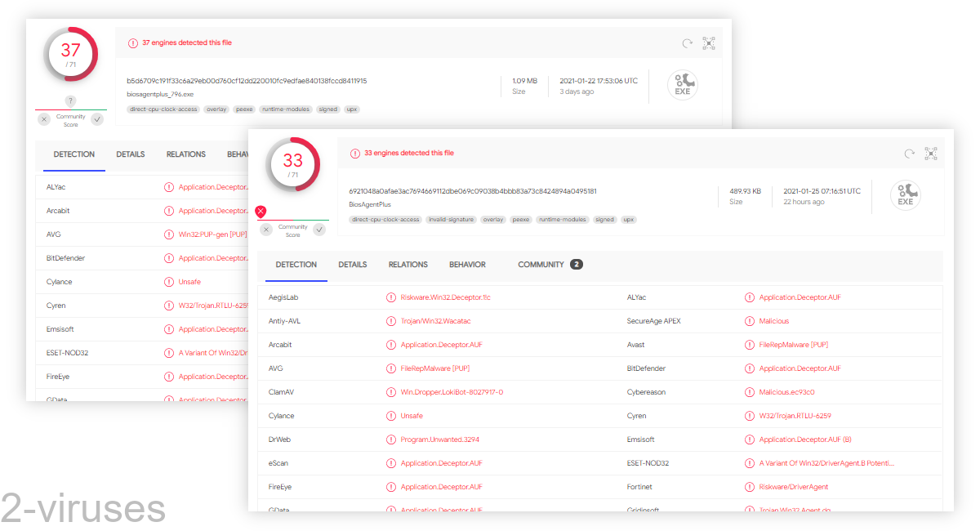
Task: Click the graph icon in the 33-detections window
Action: 931,154
